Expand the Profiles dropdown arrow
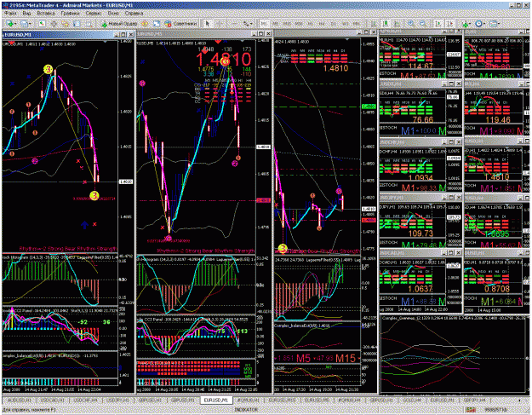Screen dimensions: 532x415 point(30,24)
